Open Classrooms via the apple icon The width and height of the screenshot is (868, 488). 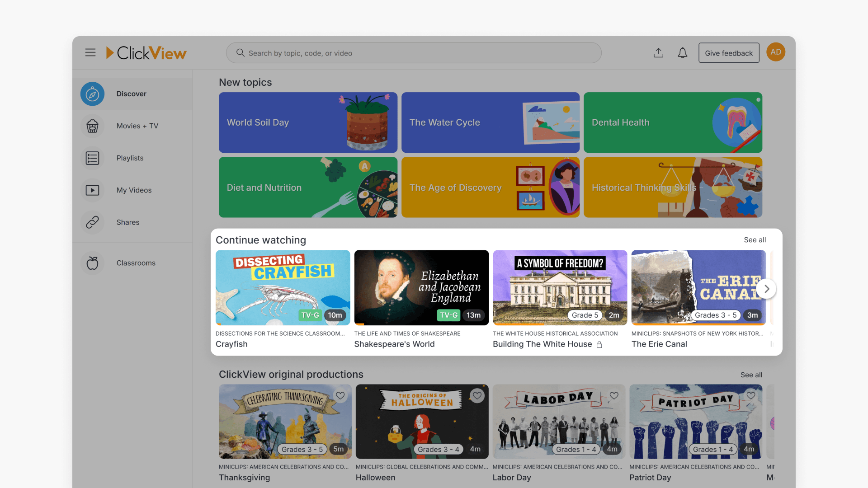pos(92,263)
